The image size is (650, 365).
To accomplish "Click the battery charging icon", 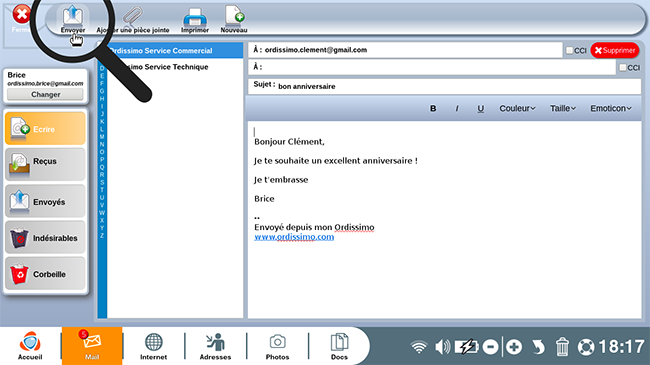I will click(x=466, y=347).
